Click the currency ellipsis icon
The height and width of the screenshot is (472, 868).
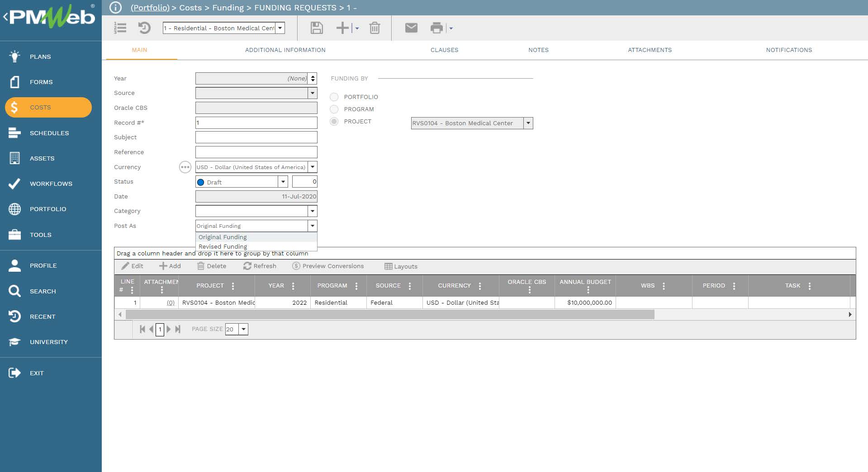185,167
